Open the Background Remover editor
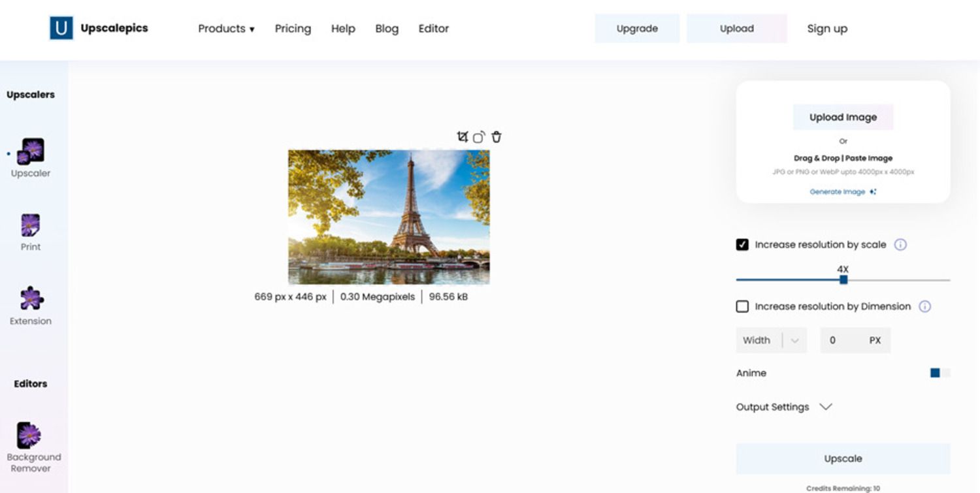 pos(30,436)
